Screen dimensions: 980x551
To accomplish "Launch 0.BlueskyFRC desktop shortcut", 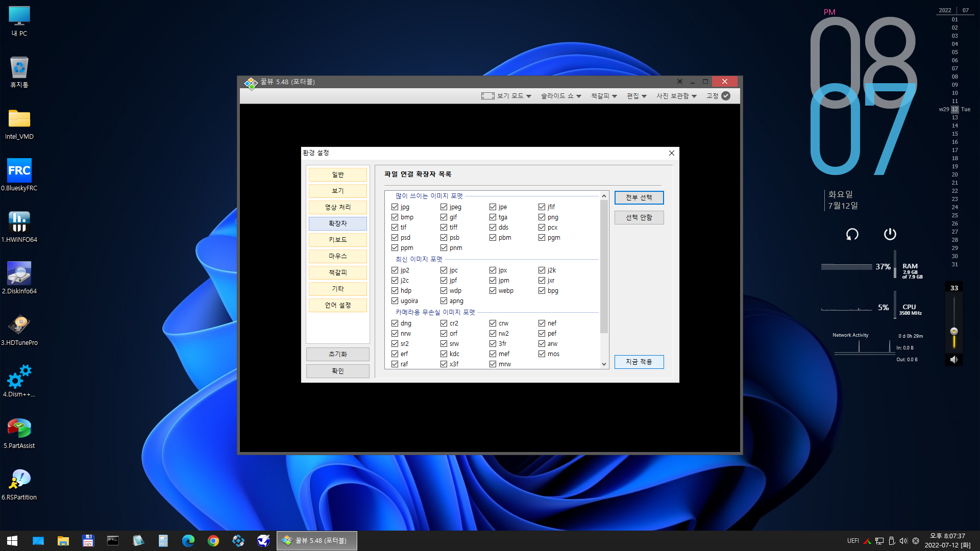I will (x=19, y=176).
